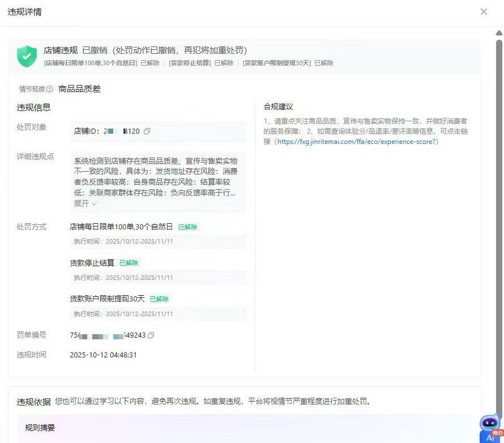This screenshot has width=504, height=443.
Task: Copy the 店铺ID using its copy icon
Action: point(147,131)
